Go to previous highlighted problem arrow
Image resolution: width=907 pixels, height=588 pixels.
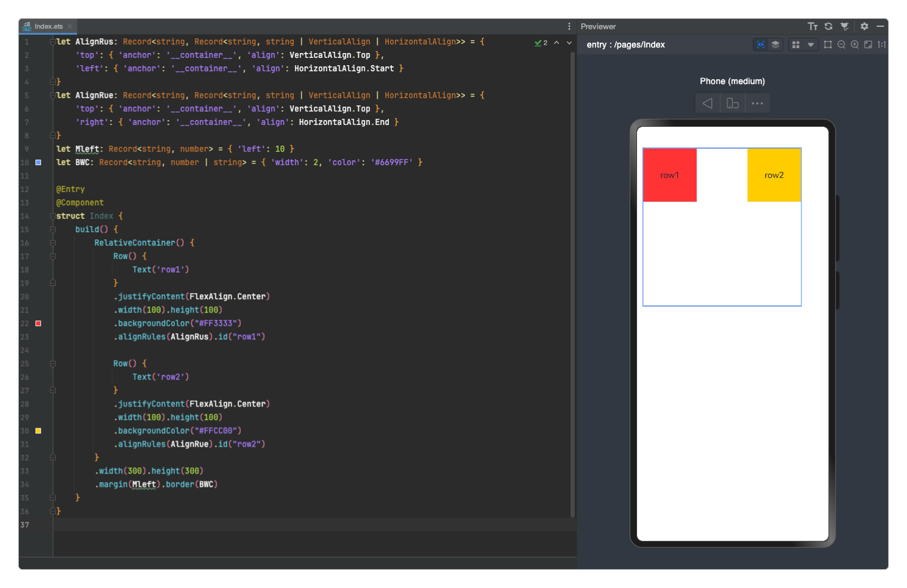pos(557,43)
